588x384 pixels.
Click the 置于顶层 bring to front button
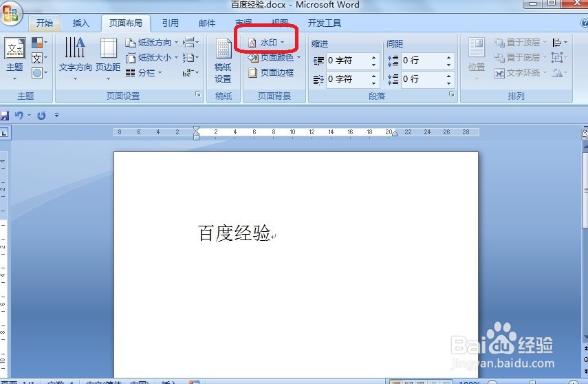tap(520, 43)
